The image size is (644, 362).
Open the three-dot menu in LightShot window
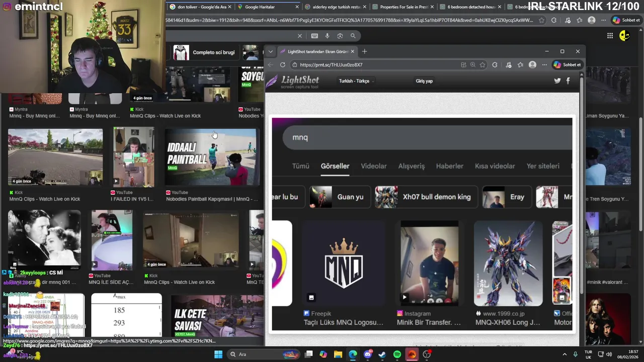[x=544, y=65]
